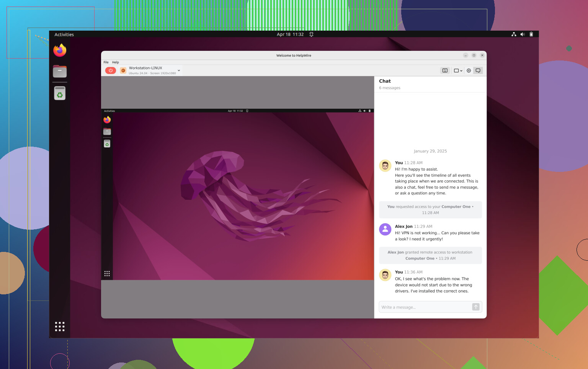Open Trash in the remote session dock

click(x=107, y=144)
